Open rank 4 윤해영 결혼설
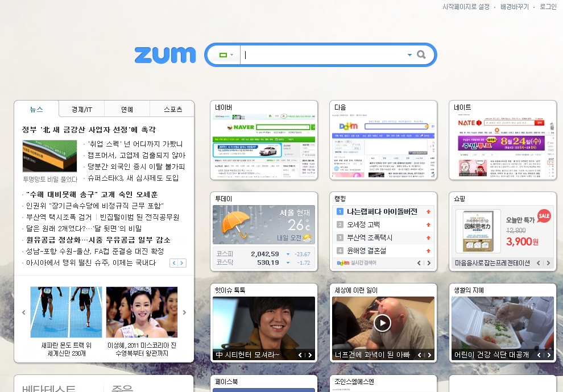This screenshot has width=563, height=392. [x=366, y=251]
